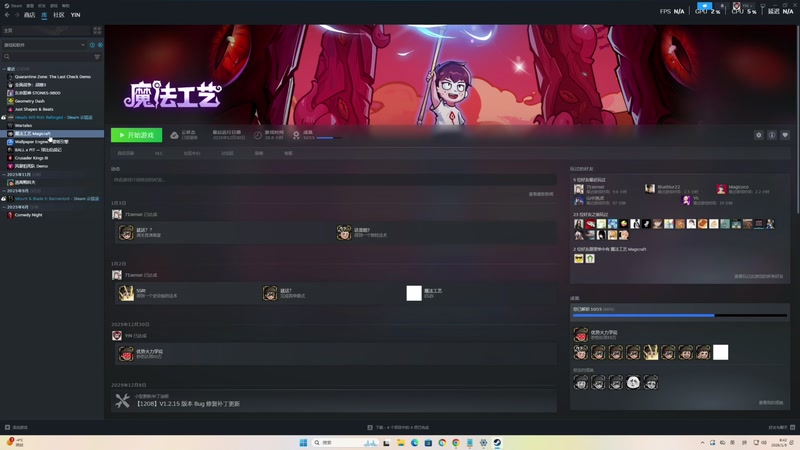Open friend Magicoco profile
Image resolution: width=800 pixels, height=450 pixels.
[x=738, y=187]
